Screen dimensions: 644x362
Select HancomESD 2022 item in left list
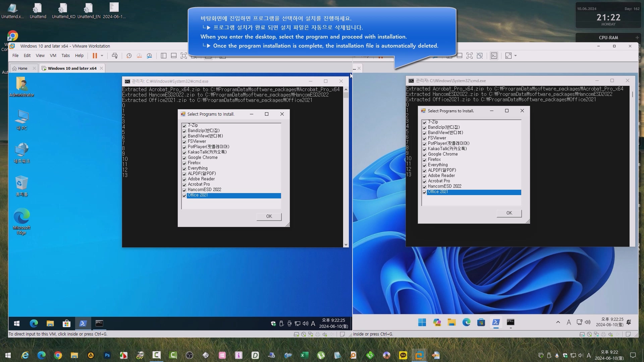click(204, 190)
